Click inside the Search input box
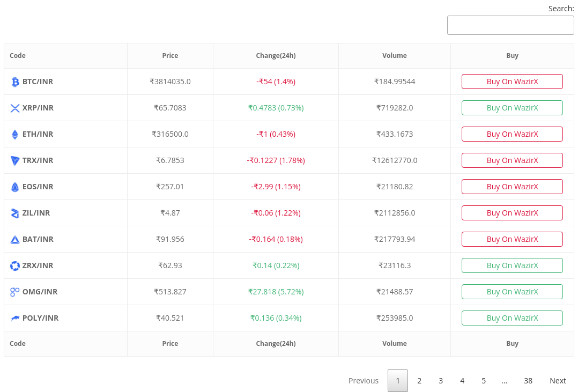Image resolution: width=578 pixels, height=392 pixels. tap(510, 25)
